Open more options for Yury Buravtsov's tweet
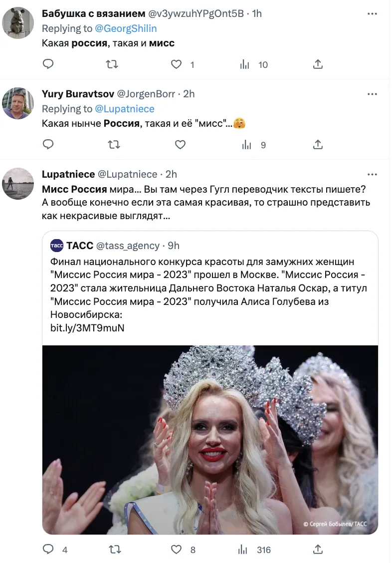The width and height of the screenshot is (392, 563). pyautogui.click(x=372, y=94)
